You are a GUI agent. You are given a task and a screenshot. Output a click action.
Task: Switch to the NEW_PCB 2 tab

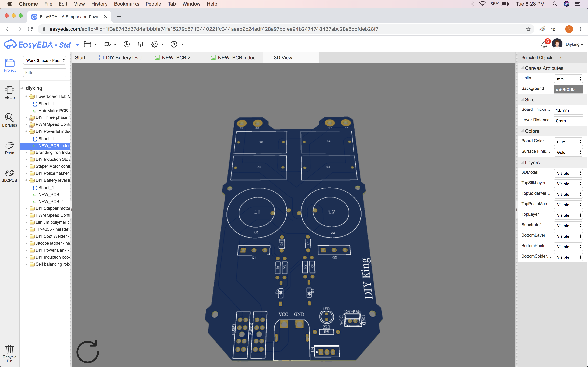176,57
